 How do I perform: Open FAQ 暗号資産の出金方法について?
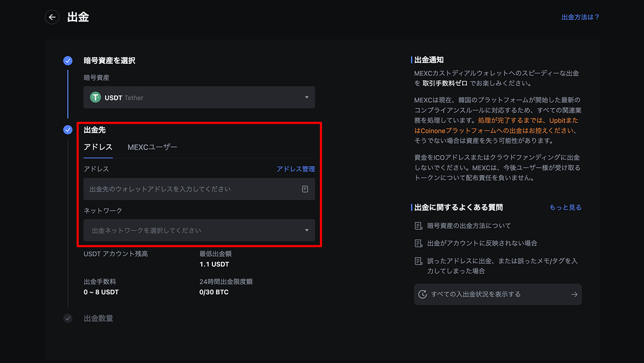pyautogui.click(x=469, y=226)
